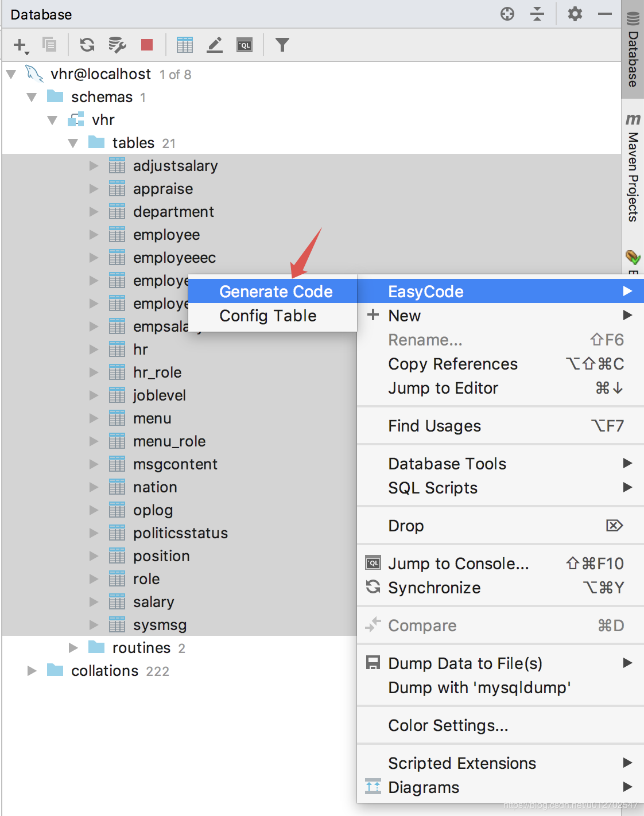
Task: Click the forced refresh schemas icon
Action: pos(117,45)
